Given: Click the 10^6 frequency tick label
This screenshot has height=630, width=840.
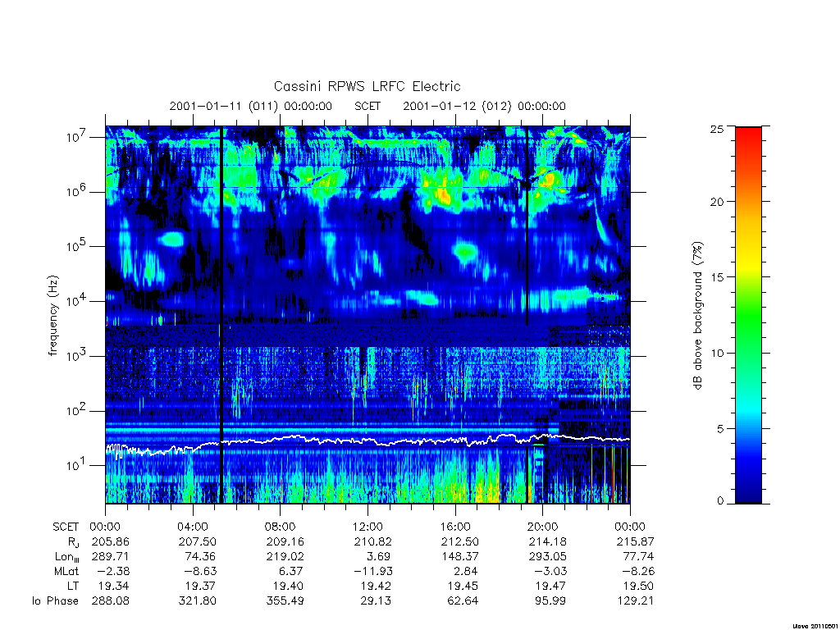Looking at the screenshot, I should click(x=77, y=192).
